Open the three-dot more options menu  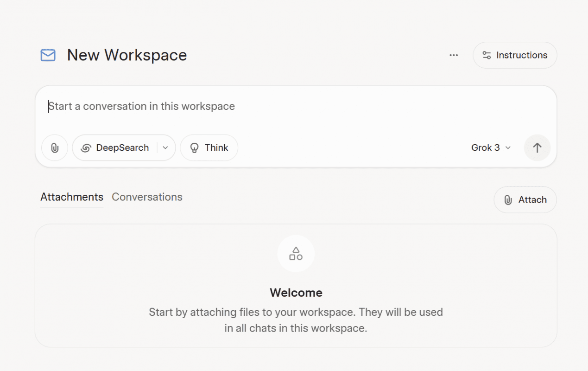tap(454, 55)
